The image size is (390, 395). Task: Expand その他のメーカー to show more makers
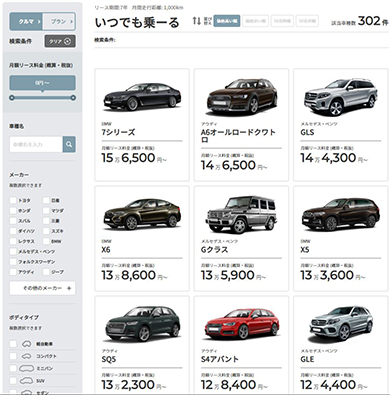[x=42, y=288]
